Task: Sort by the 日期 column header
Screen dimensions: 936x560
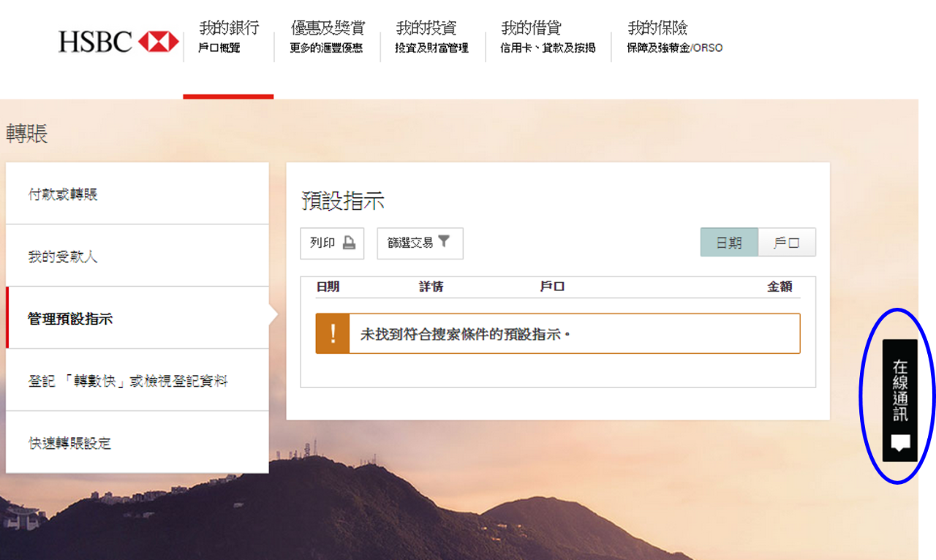Action: pos(328,287)
